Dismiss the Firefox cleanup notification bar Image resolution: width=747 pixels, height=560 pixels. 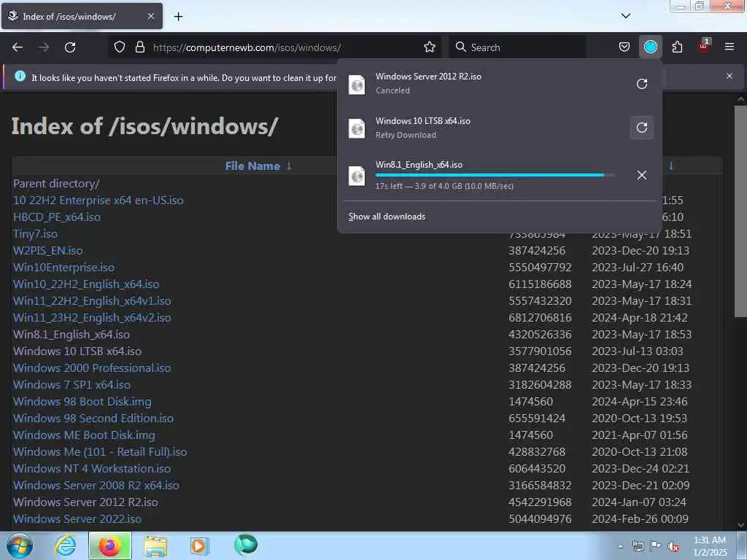[729, 76]
